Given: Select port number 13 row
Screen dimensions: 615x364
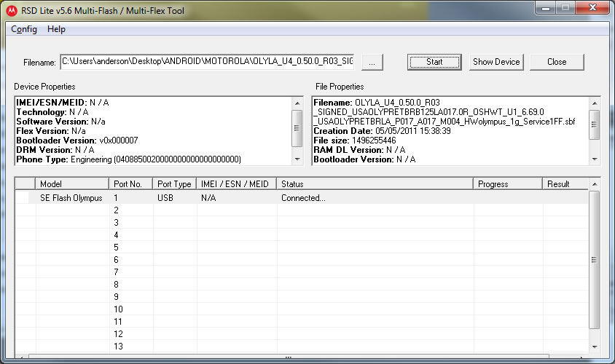Looking at the screenshot, I should 301,346.
